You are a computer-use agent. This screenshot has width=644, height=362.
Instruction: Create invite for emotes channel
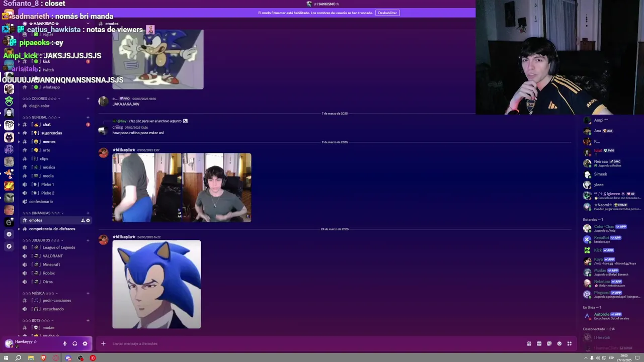tap(83, 220)
